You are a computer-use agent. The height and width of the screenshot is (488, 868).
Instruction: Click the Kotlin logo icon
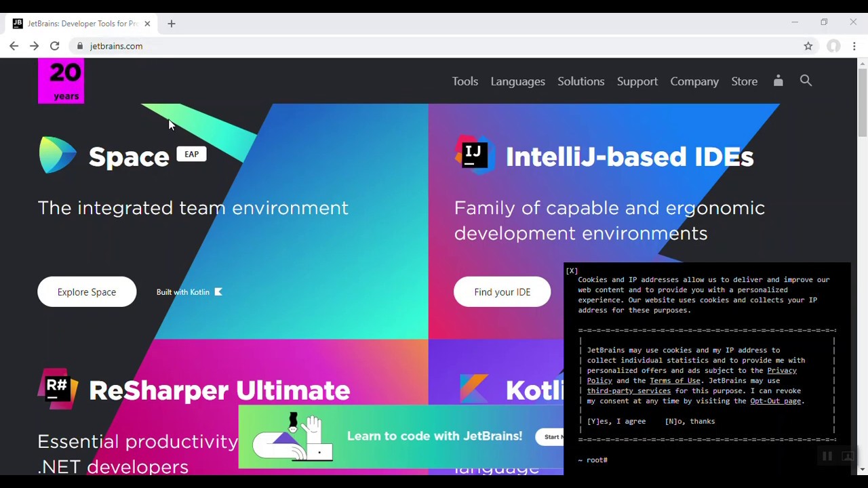pyautogui.click(x=474, y=389)
